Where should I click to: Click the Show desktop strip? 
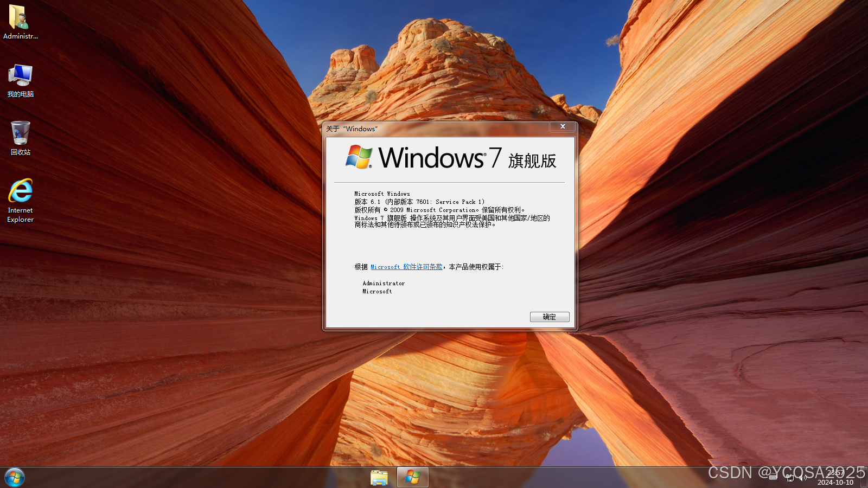tap(864, 478)
